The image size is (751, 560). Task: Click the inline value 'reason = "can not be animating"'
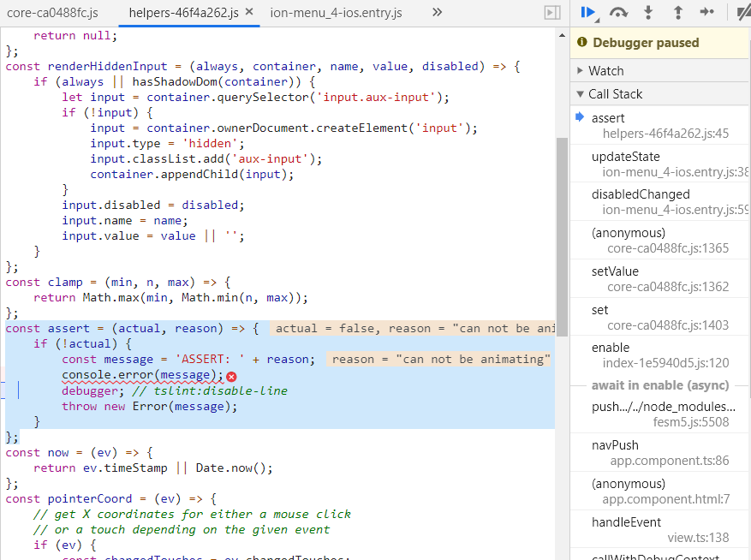(x=438, y=360)
